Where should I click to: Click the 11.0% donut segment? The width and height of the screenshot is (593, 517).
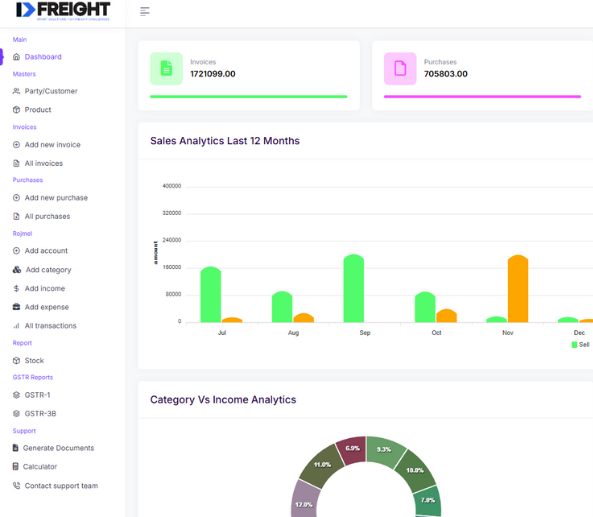click(322, 464)
